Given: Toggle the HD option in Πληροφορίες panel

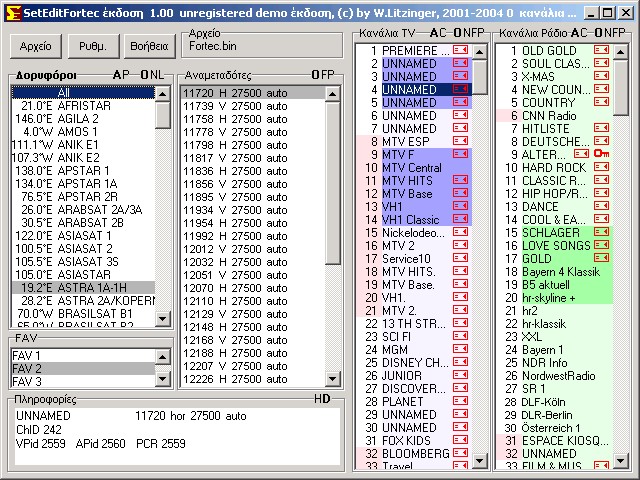Looking at the screenshot, I should pyautogui.click(x=322, y=399).
